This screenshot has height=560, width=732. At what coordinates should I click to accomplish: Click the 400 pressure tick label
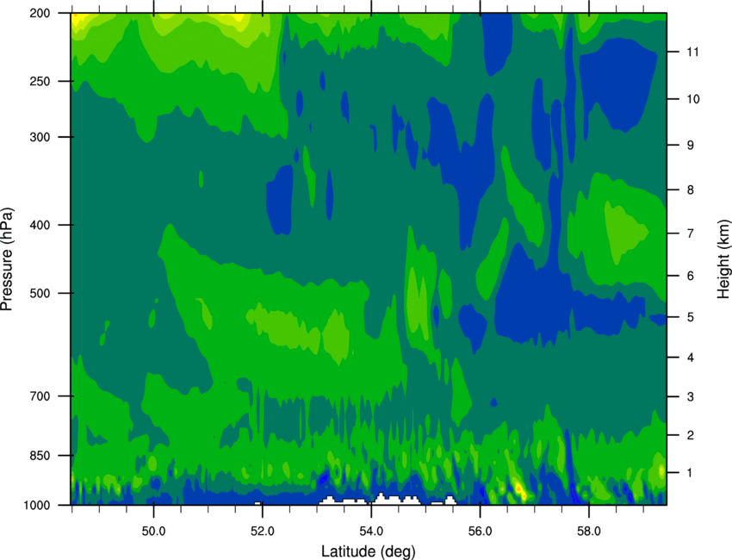click(x=40, y=225)
